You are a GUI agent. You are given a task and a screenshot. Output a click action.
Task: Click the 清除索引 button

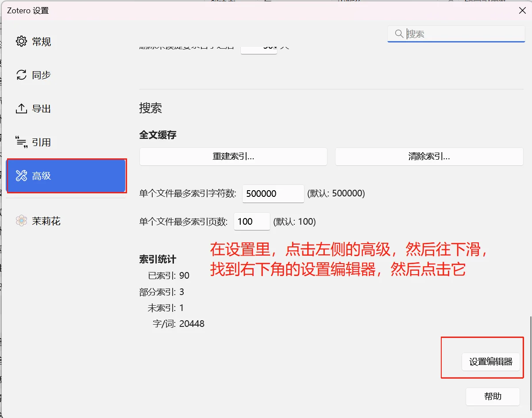(x=428, y=156)
